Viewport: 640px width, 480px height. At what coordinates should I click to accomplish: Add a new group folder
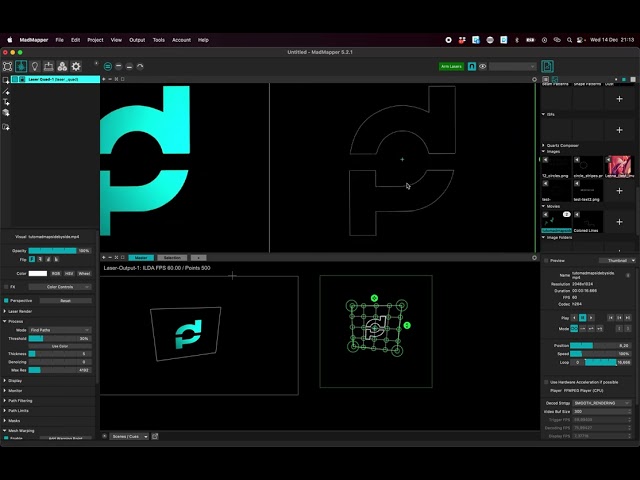6,127
